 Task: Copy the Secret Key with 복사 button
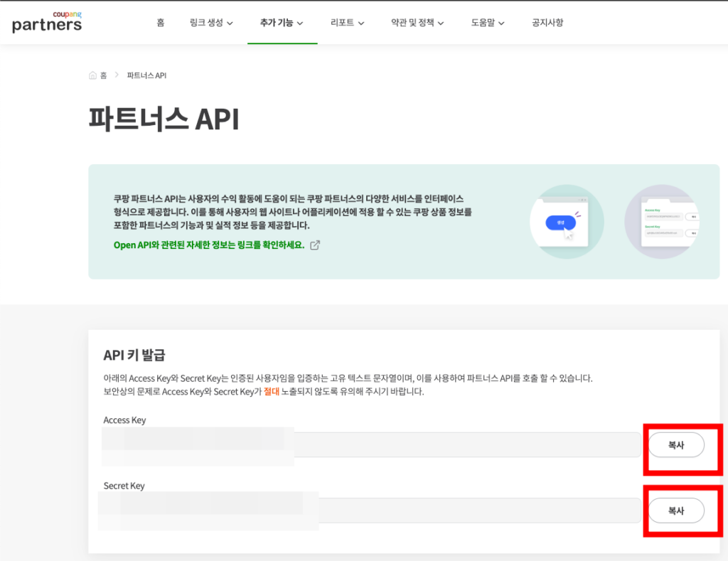click(676, 511)
